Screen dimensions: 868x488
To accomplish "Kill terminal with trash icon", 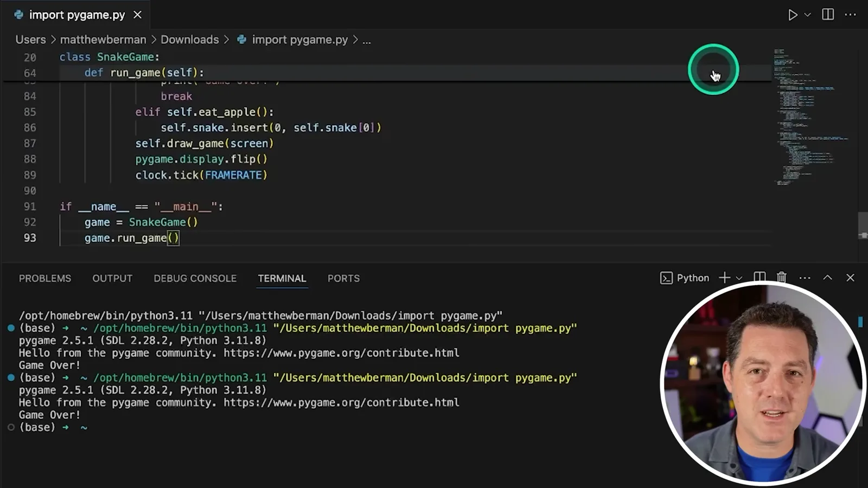I will (x=781, y=278).
